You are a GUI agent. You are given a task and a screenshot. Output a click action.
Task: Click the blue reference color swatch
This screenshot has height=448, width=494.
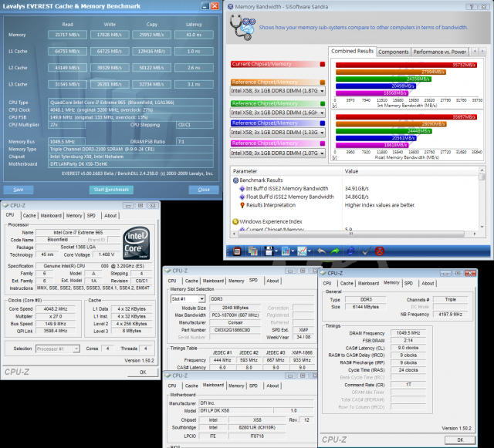coord(323,123)
